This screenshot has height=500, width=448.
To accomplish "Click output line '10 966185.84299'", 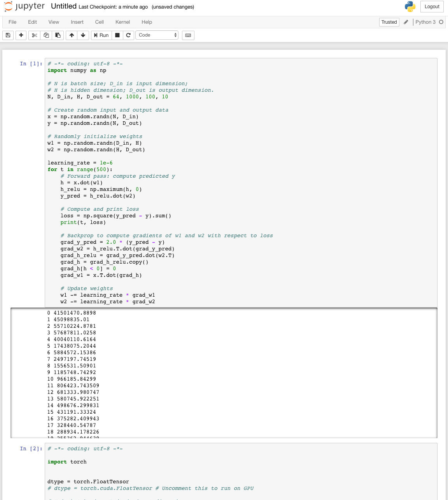I will point(72,379).
